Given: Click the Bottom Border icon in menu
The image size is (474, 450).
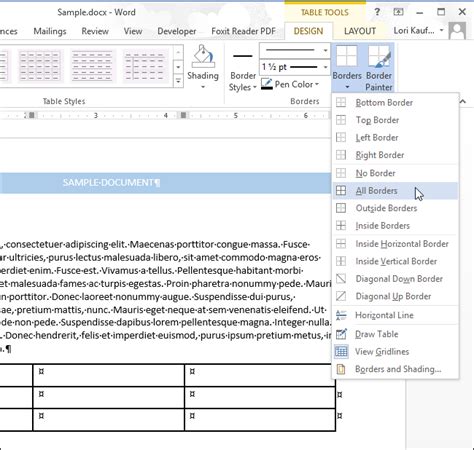Looking at the screenshot, I should [x=341, y=102].
